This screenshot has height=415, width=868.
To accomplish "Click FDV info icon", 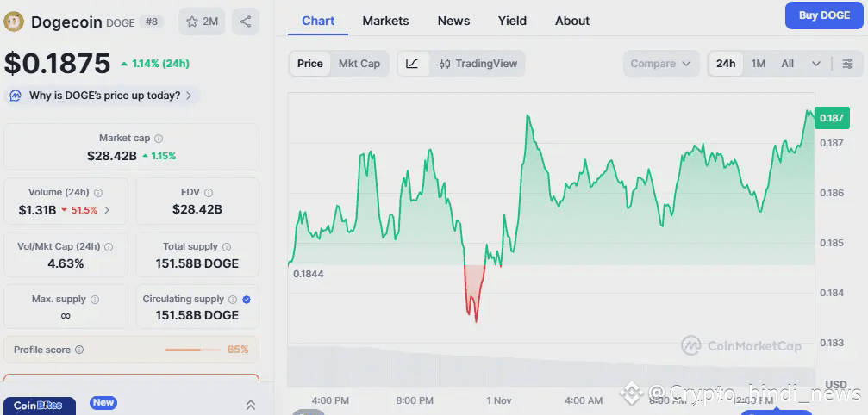I will tap(208, 193).
